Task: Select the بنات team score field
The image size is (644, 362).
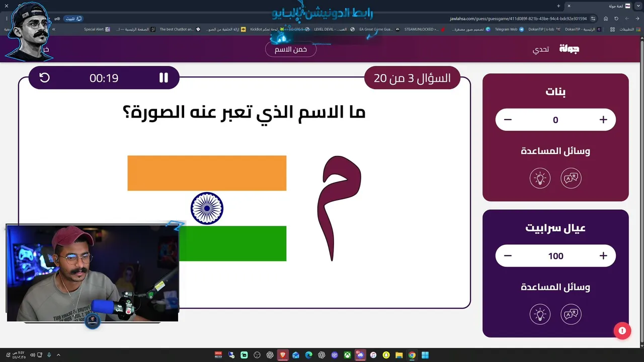Action: pyautogui.click(x=555, y=120)
